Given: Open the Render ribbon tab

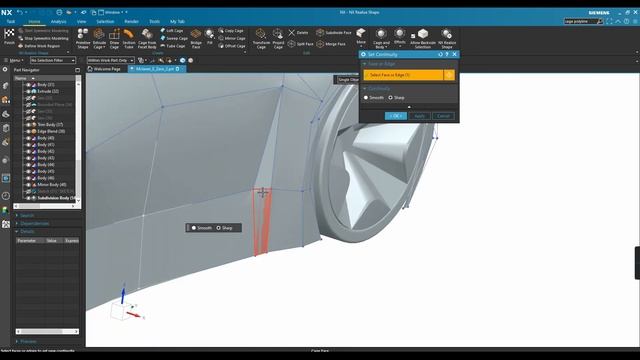Looking at the screenshot, I should tap(131, 21).
